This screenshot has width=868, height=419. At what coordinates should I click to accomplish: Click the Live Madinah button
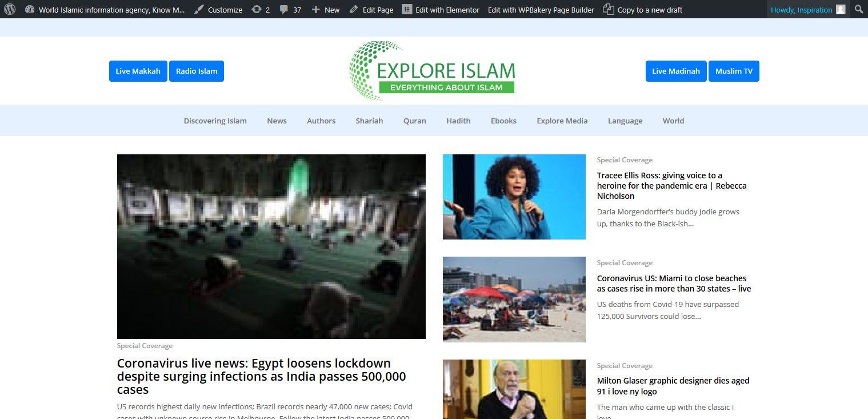(676, 71)
